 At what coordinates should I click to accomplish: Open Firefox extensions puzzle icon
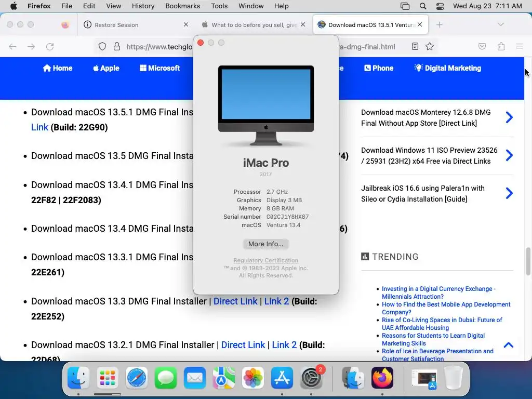tap(501, 46)
